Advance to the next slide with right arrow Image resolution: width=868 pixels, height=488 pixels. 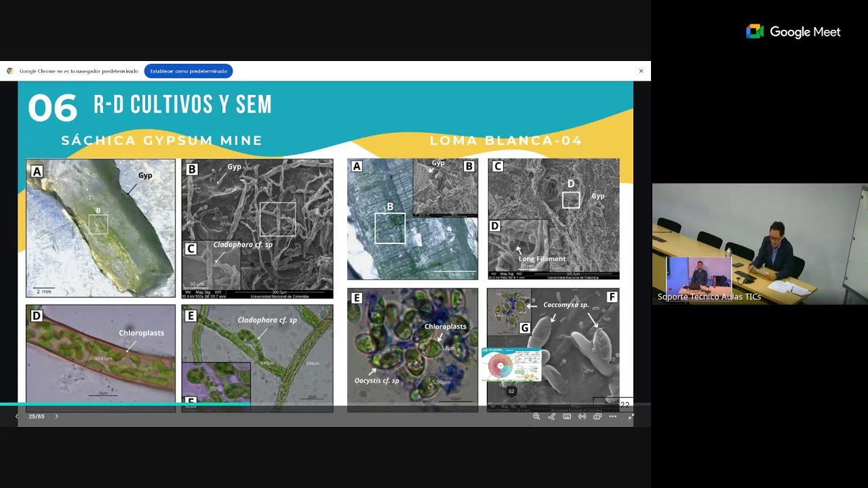(x=56, y=416)
